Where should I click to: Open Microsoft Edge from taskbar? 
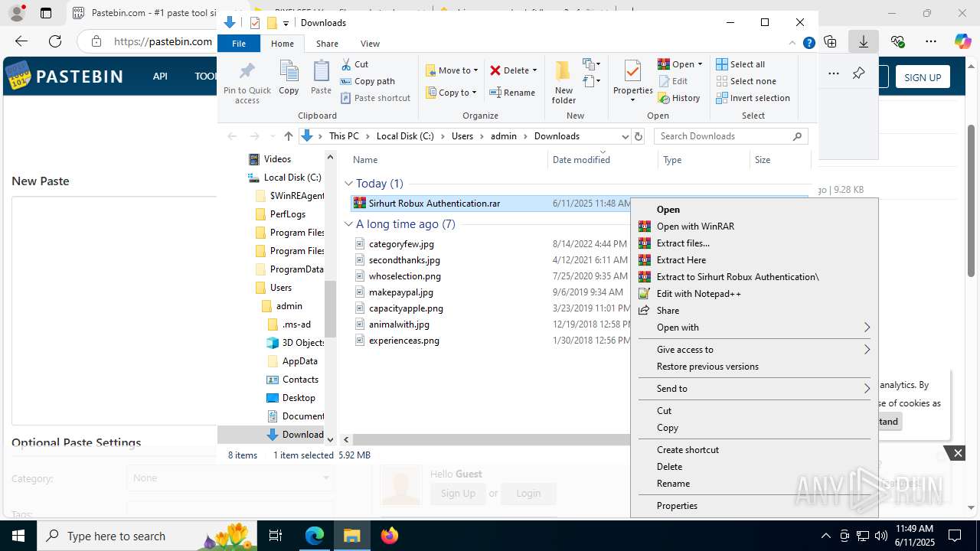pyautogui.click(x=315, y=536)
